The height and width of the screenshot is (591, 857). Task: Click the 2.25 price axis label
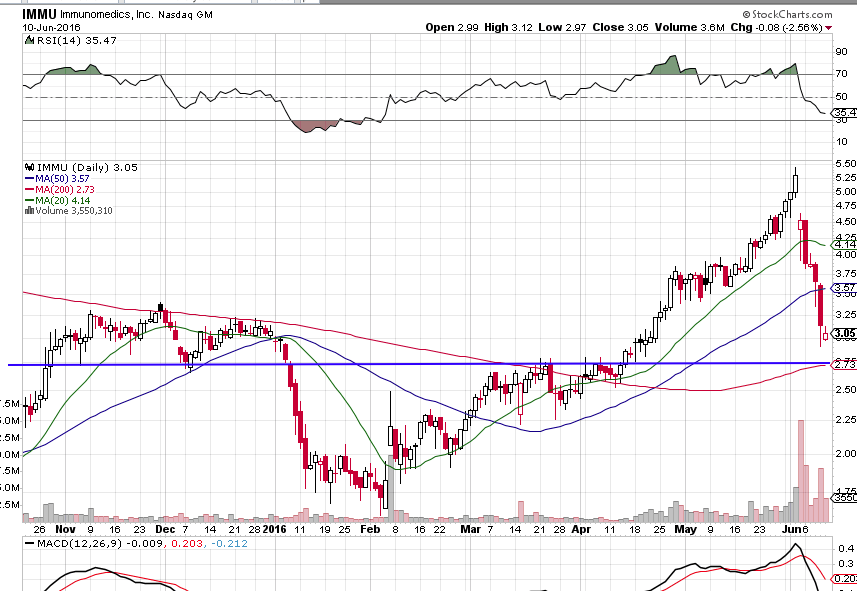click(x=846, y=419)
